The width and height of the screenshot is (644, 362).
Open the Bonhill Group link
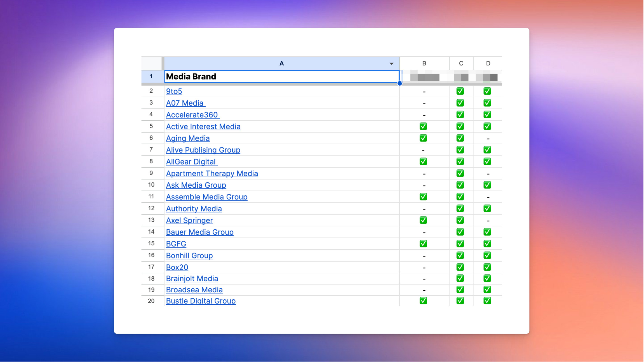(189, 256)
